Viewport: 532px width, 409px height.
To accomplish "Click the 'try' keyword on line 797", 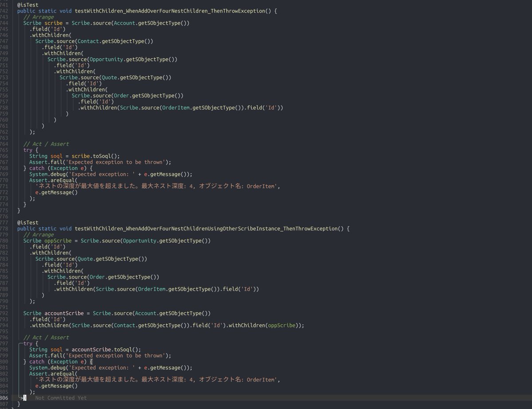I will coord(28,343).
